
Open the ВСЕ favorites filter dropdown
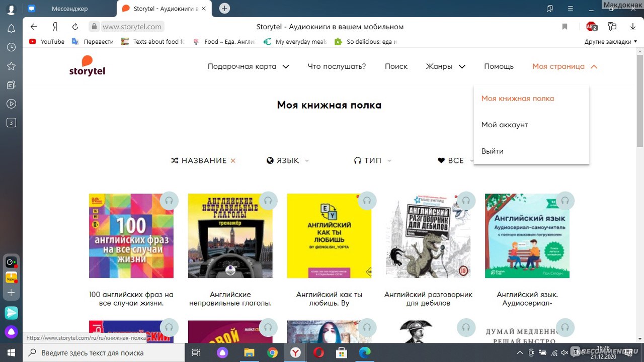456,161
